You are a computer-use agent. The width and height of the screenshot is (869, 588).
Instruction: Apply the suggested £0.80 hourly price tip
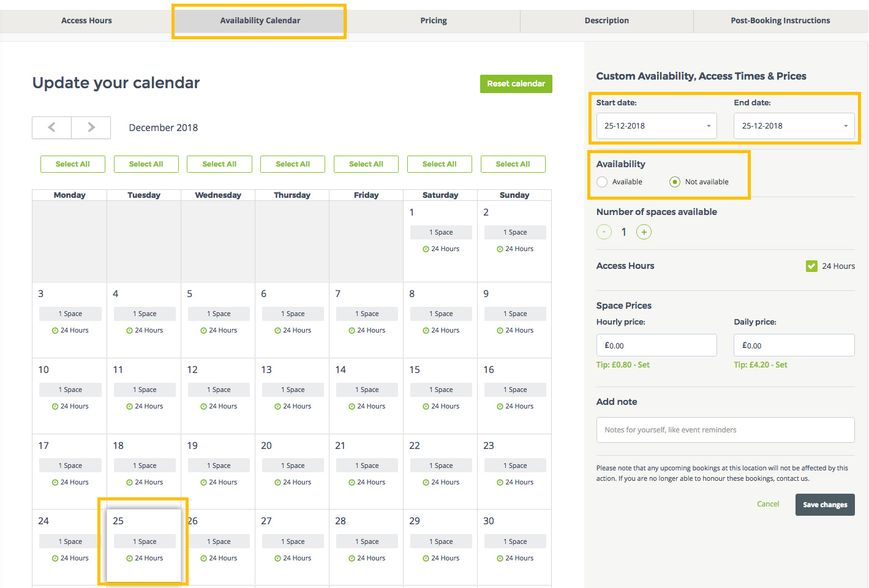point(623,364)
